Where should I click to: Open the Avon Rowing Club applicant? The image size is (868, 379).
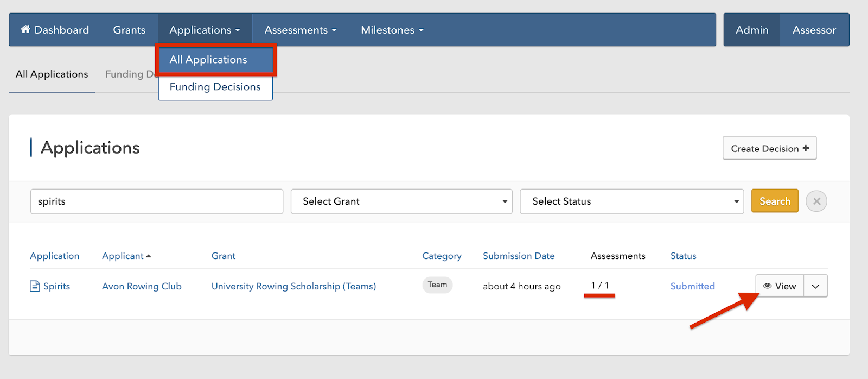pyautogui.click(x=142, y=286)
